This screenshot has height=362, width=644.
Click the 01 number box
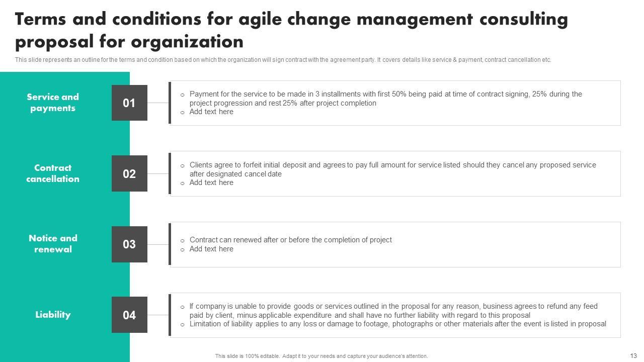(x=129, y=103)
